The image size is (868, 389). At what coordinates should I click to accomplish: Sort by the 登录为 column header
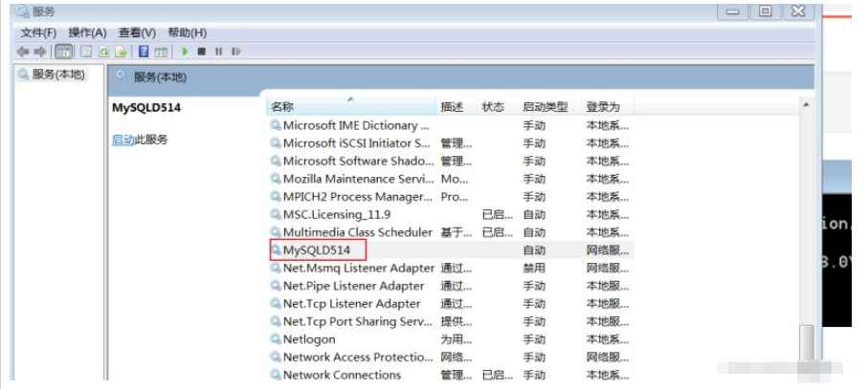click(x=608, y=107)
